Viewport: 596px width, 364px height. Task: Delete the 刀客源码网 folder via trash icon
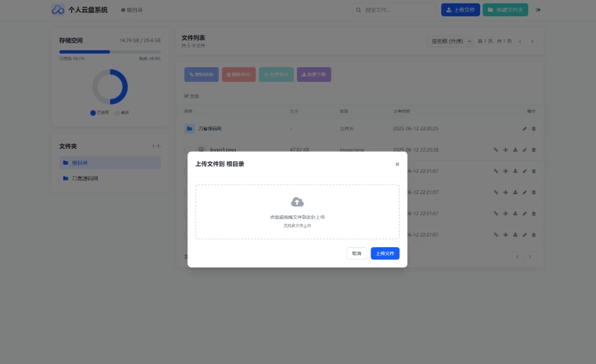point(534,129)
